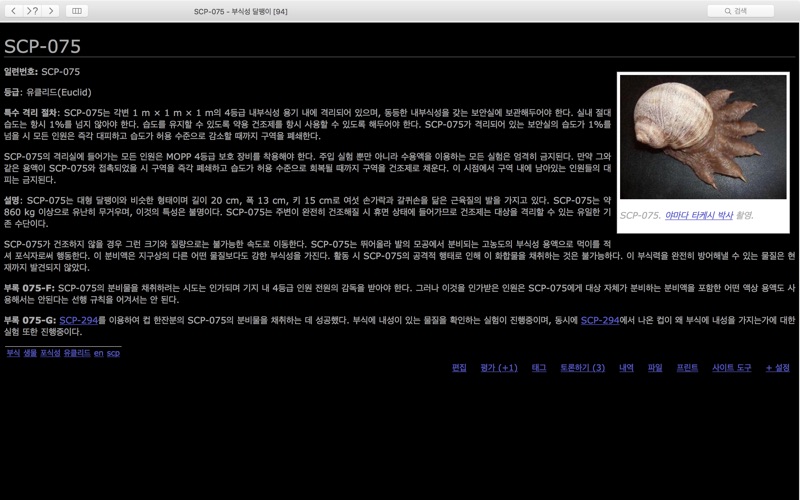Open second SCP-294 link near paragraph end

(x=600, y=320)
